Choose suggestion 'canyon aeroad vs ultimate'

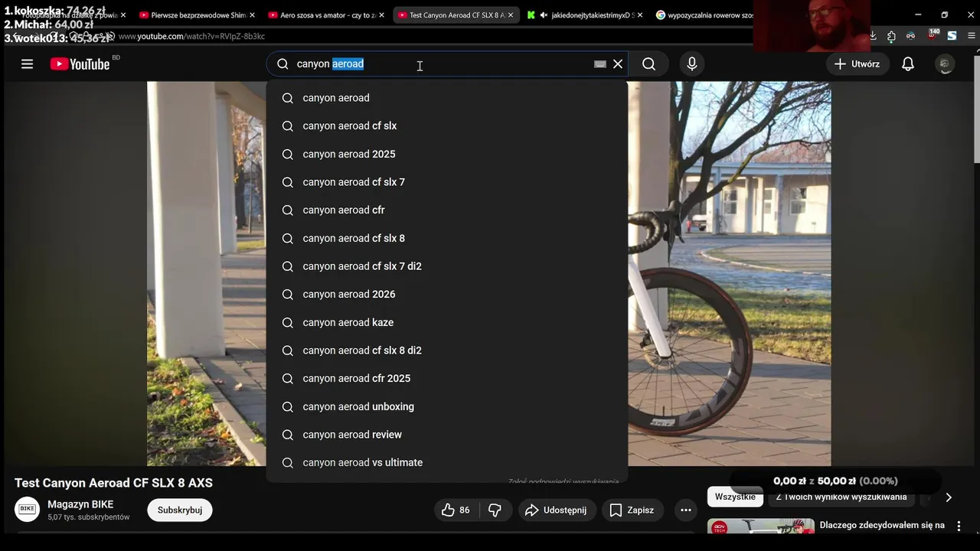447,462
